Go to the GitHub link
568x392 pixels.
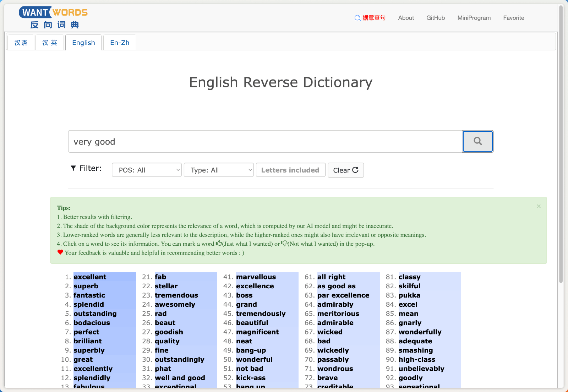[x=435, y=18]
